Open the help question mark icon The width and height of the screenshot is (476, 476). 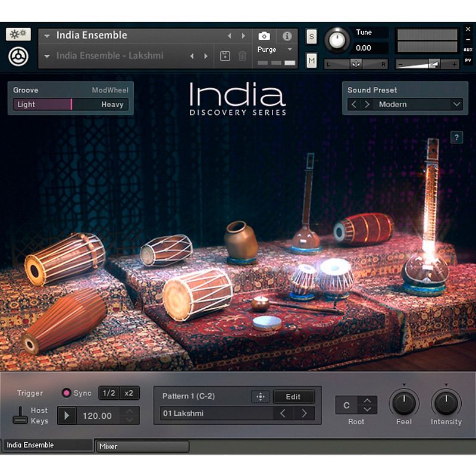tap(456, 137)
